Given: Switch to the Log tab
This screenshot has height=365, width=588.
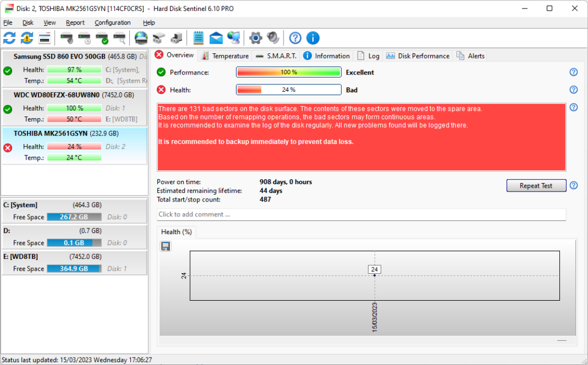Looking at the screenshot, I should (x=368, y=56).
